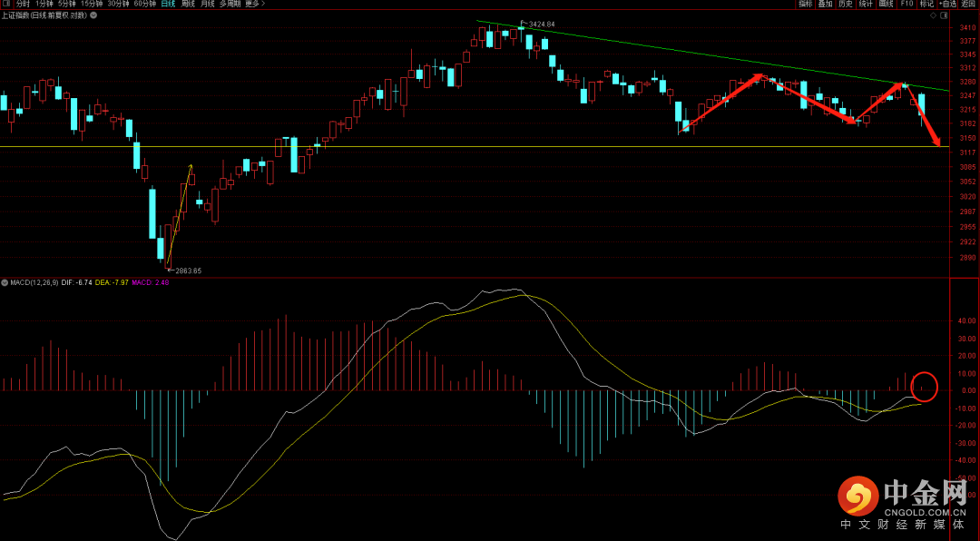This screenshot has width=980, height=541.
Task: Select the 30分钟 period tab
Action: (x=119, y=4)
